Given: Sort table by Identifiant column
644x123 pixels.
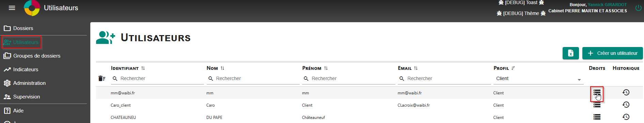Looking at the screenshot, I should 143,68.
